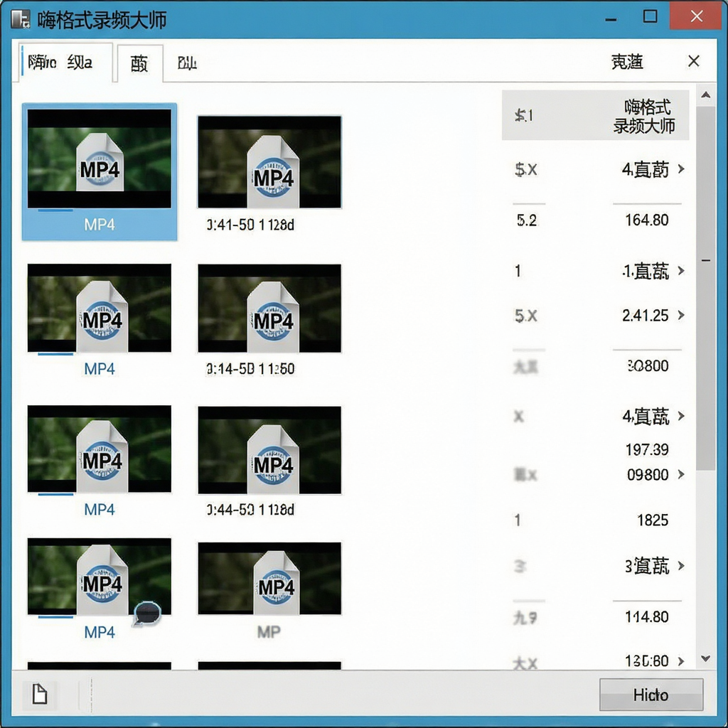728x728 pixels.
Task: Expand the 1真蔬 row chevron
Action: click(x=681, y=270)
